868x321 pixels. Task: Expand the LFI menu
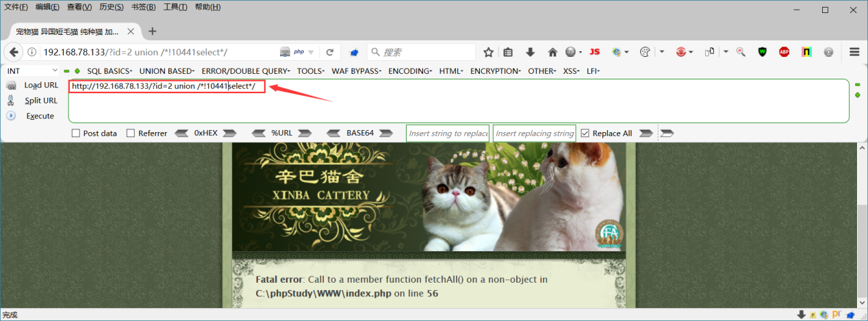coord(593,71)
